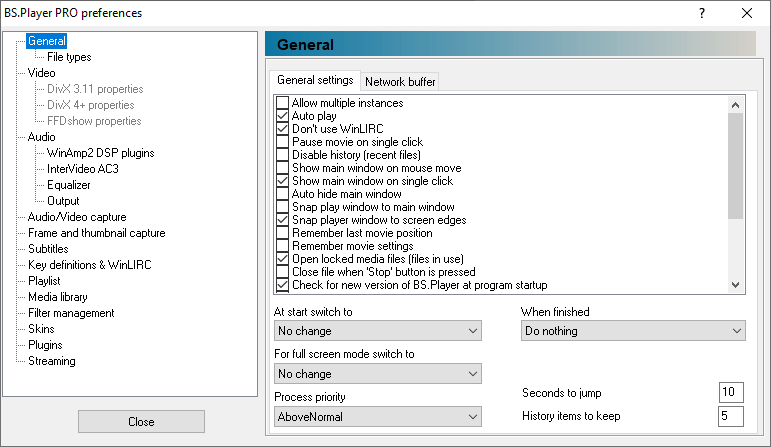
Task: Open the Output audio settings
Action: [x=63, y=201]
